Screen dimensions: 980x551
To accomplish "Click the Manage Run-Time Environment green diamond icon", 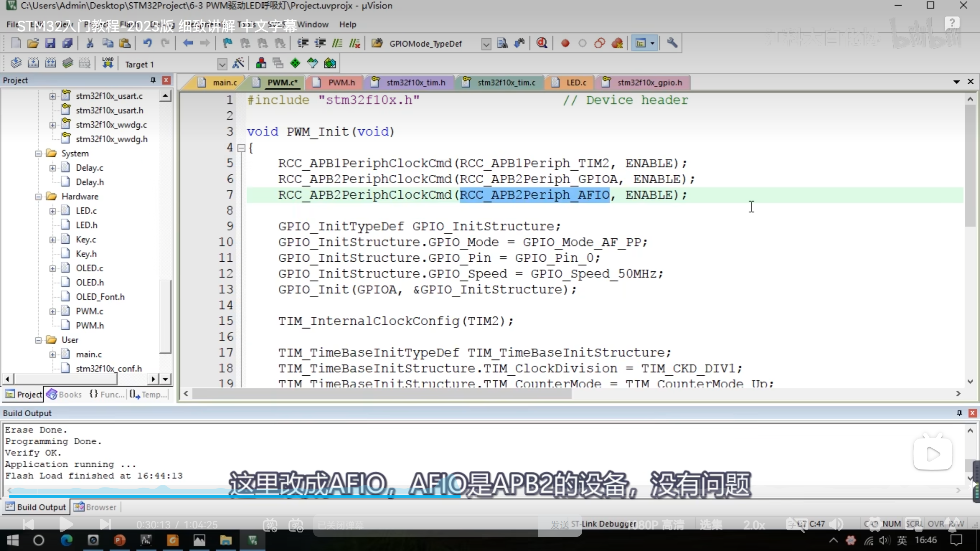I will [295, 63].
